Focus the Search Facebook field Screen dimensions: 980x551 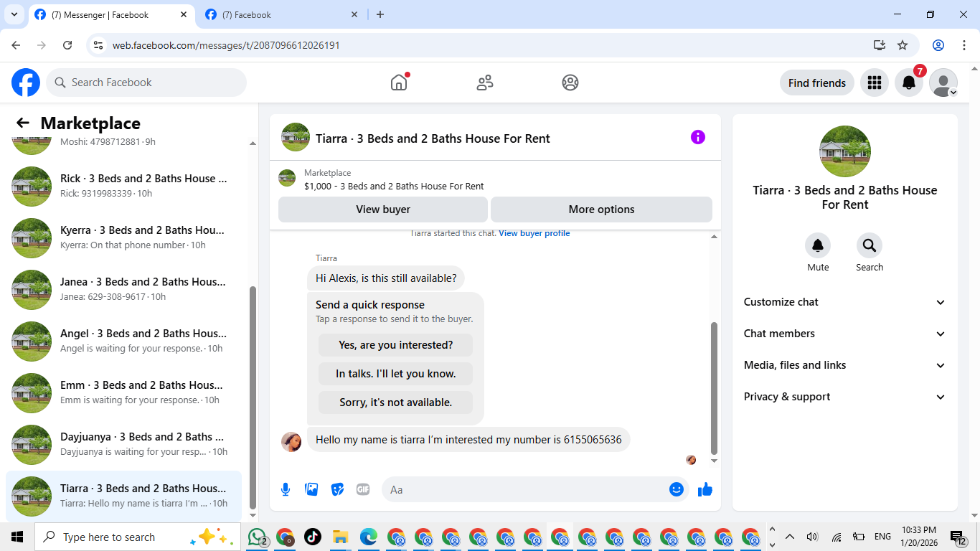[x=146, y=83]
